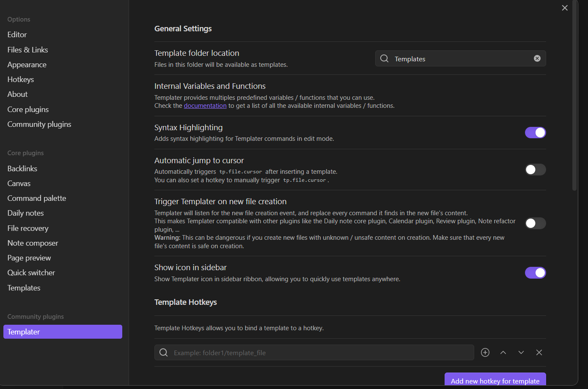Screen dimensions: 588x389
Task: Select Daily notes core plugin settings
Action: [x=26, y=213]
